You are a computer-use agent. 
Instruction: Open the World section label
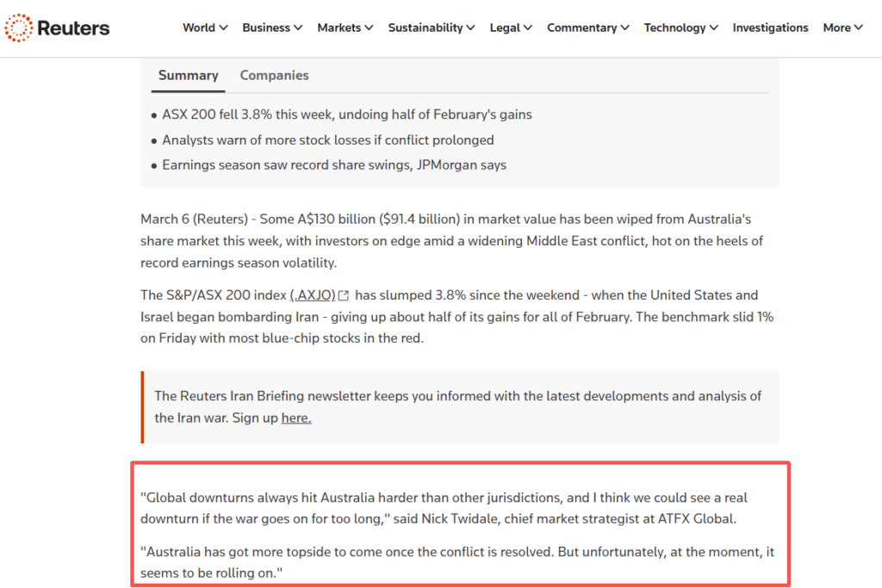pos(199,28)
